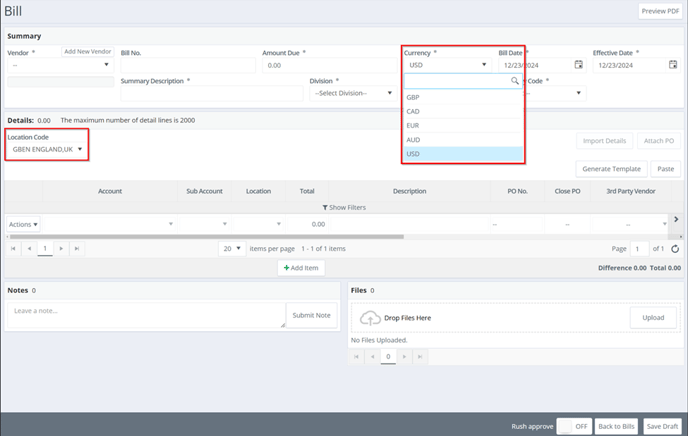Screen dimensions: 688x436
Task: Go to previous page of files list
Action: pyautogui.click(x=372, y=357)
